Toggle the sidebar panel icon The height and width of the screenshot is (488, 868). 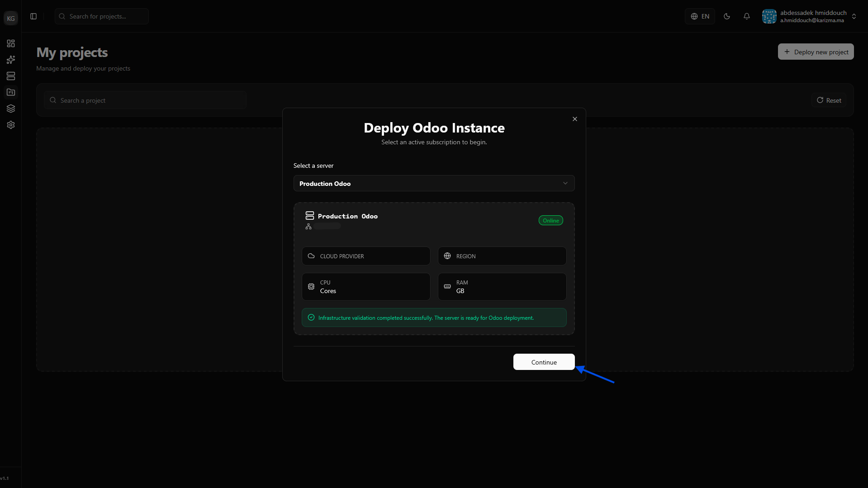[x=33, y=16]
